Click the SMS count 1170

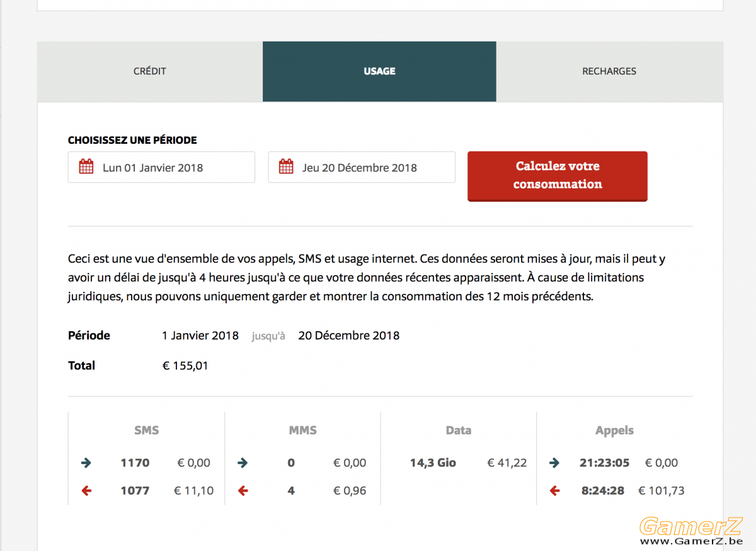coord(135,463)
